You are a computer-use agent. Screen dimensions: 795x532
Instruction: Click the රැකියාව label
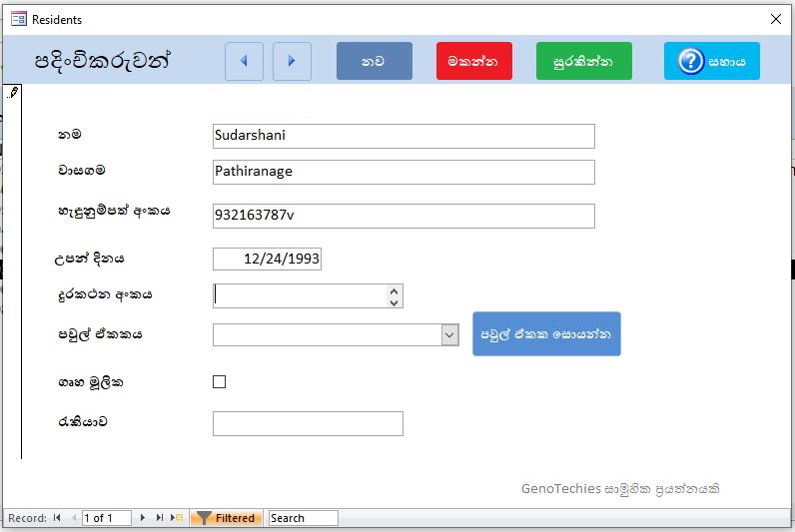[83, 421]
